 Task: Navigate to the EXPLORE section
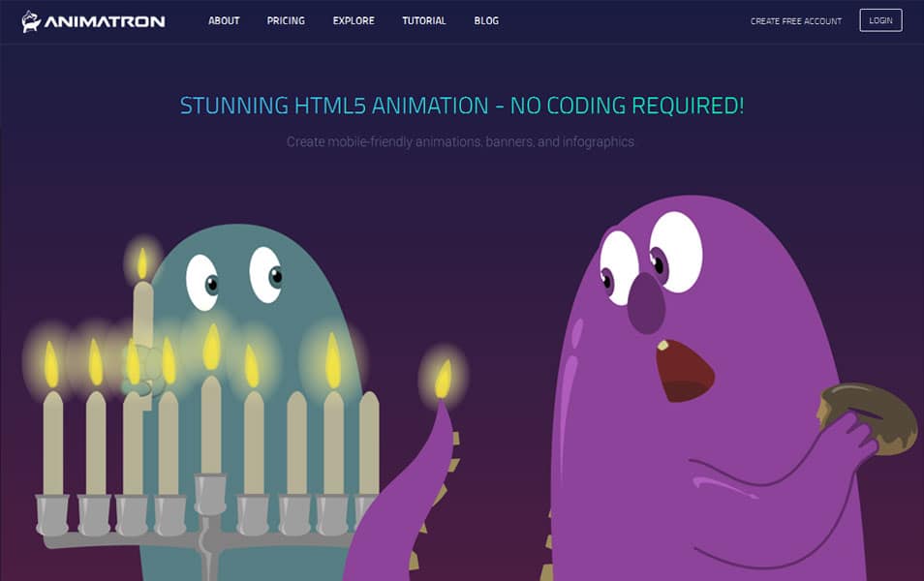coord(353,20)
